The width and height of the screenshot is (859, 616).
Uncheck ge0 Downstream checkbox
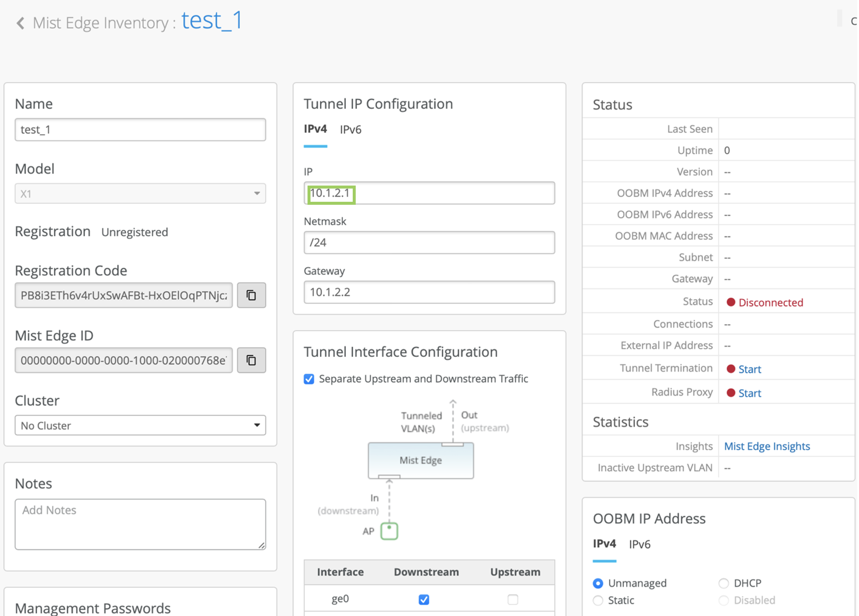[x=424, y=599]
